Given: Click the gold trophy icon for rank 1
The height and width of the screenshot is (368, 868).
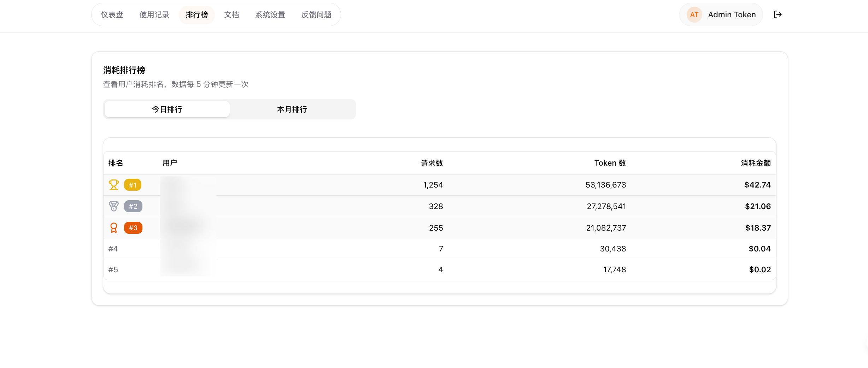Looking at the screenshot, I should click(113, 184).
